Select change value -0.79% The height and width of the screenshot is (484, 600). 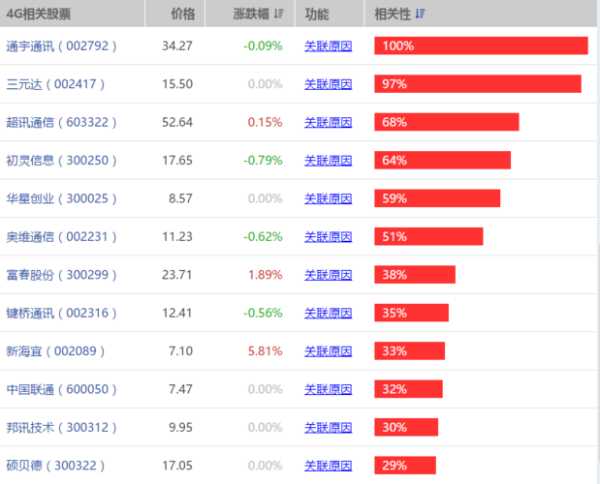pyautogui.click(x=263, y=161)
